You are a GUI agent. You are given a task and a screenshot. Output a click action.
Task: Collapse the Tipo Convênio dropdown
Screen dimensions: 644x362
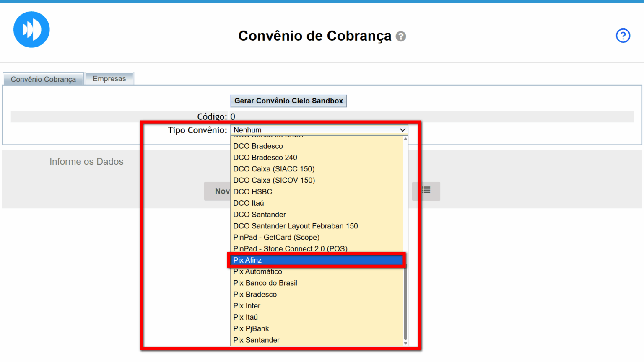[319, 130]
